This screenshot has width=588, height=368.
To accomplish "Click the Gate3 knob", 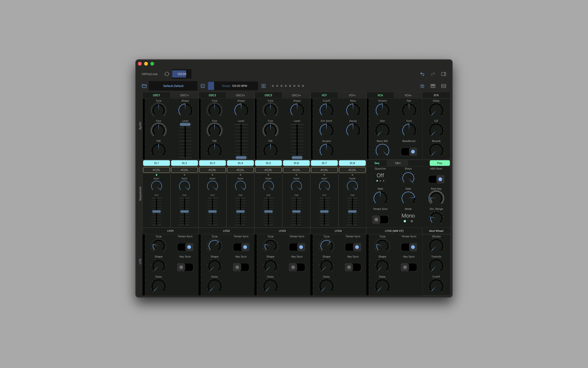I will 212,186.
